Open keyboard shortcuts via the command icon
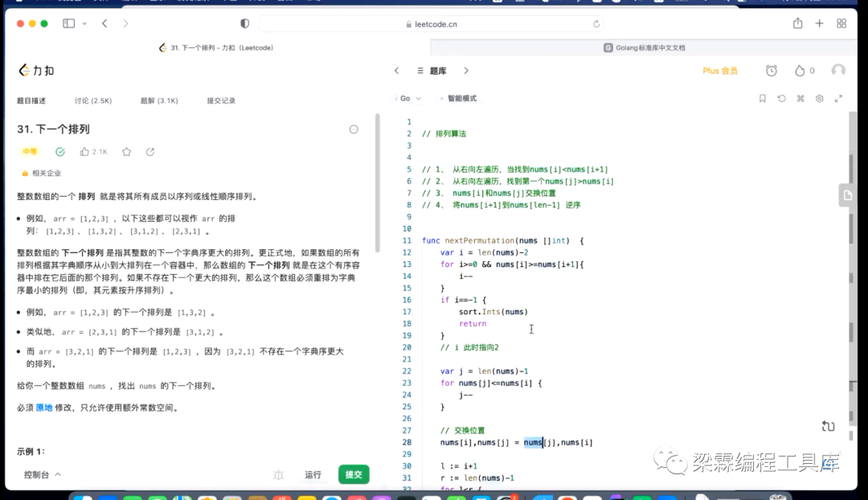 (800, 98)
